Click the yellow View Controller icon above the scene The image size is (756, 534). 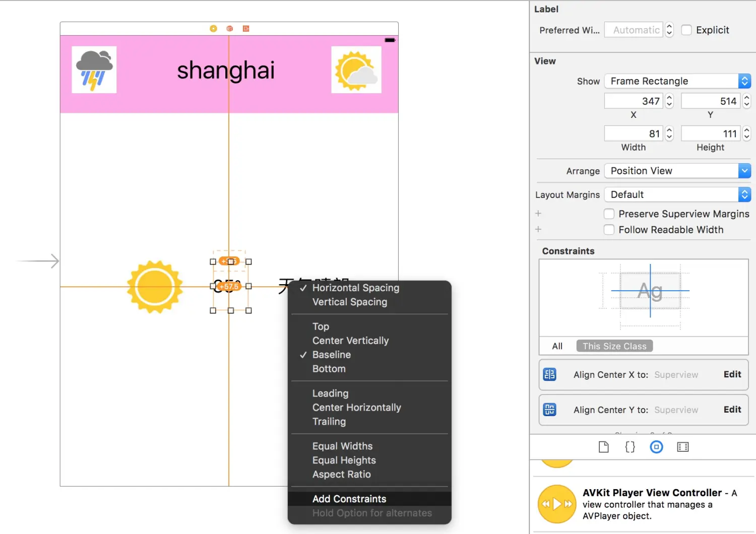214,29
